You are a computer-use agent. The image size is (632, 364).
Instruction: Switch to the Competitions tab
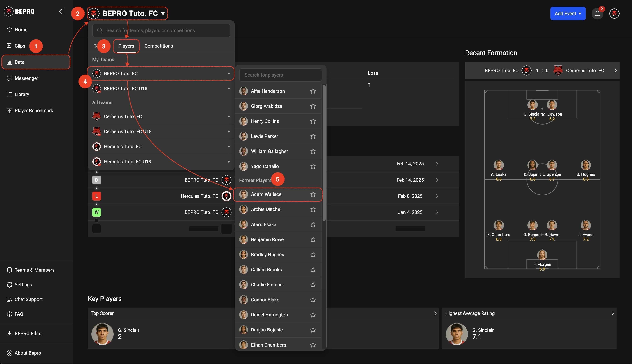click(x=159, y=46)
